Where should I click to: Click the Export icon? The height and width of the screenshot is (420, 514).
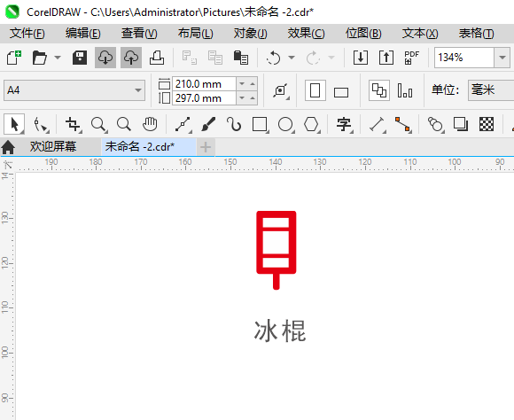click(386, 58)
